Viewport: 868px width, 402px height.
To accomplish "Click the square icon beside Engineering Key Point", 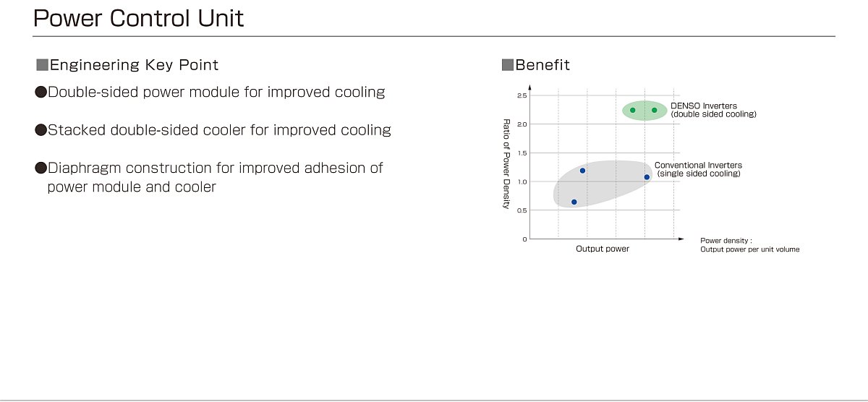I will tap(41, 65).
